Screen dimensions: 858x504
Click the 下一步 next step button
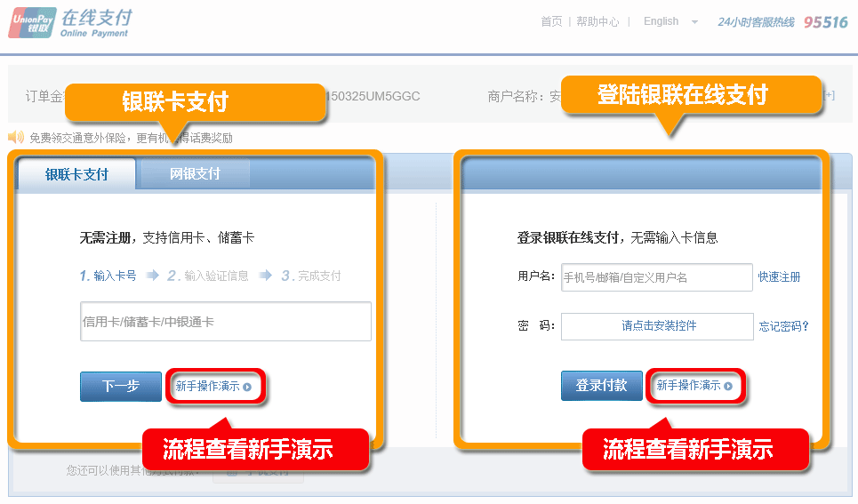tap(121, 387)
